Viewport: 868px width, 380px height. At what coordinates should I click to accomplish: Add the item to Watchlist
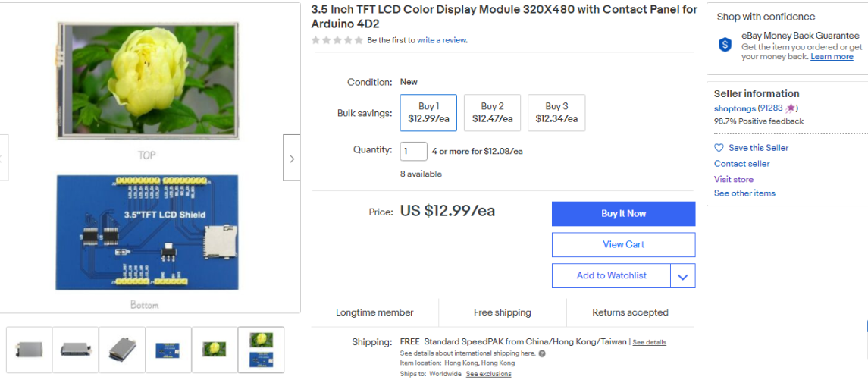click(x=611, y=276)
